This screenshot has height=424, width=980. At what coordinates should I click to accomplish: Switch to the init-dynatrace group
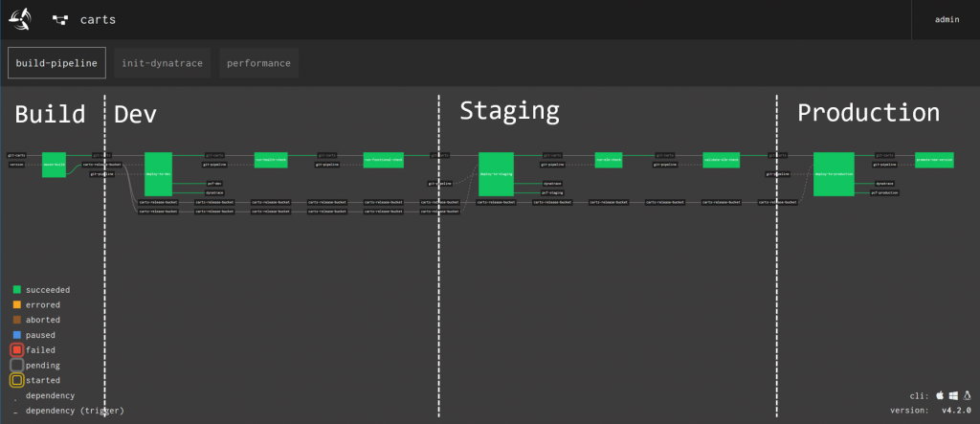click(x=163, y=63)
